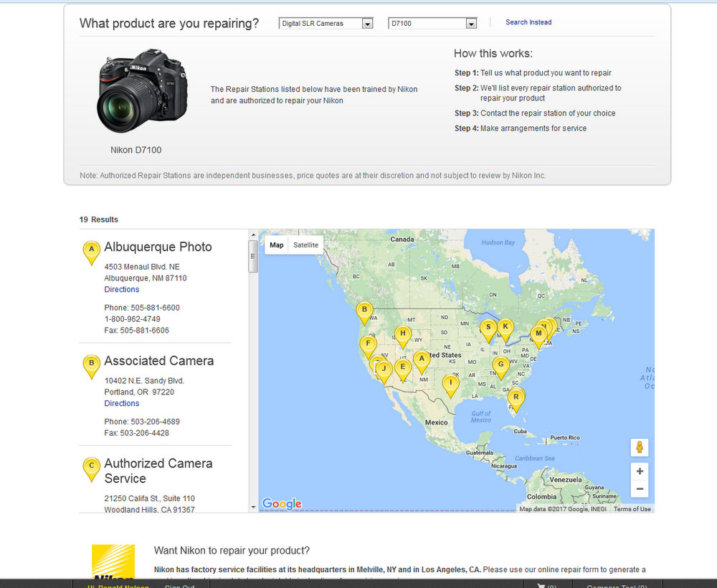This screenshot has height=588, width=717.
Task: Zoom out the map with minus button
Action: 640,489
